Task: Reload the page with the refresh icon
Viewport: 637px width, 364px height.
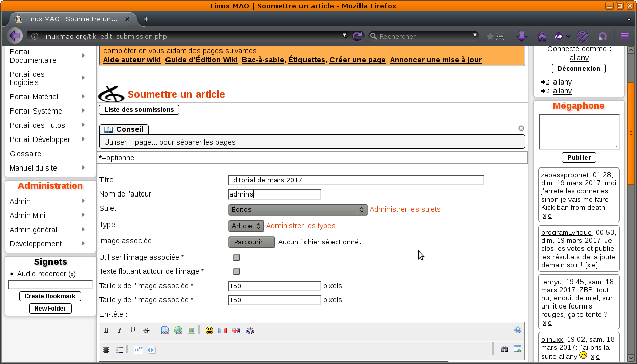Action: click(x=357, y=36)
